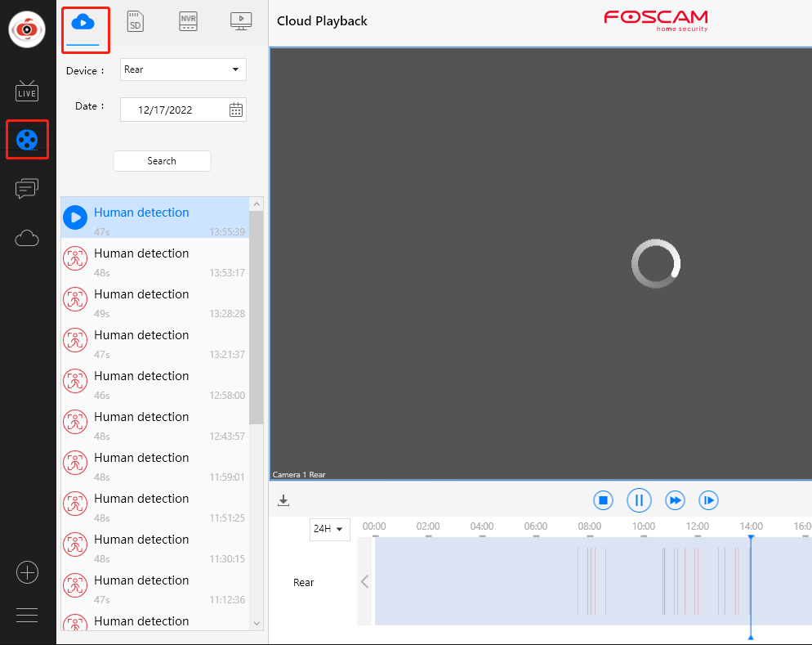Collapse timeline using left chevron arrow
The height and width of the screenshot is (645, 812).
tap(365, 582)
